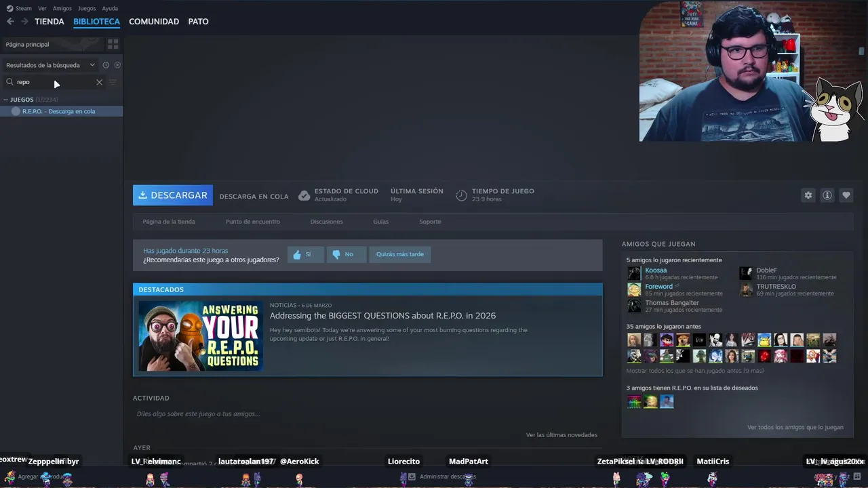868x488 pixels.
Task: Click Ver todos los amigos que lo juegan
Action: (x=795, y=428)
